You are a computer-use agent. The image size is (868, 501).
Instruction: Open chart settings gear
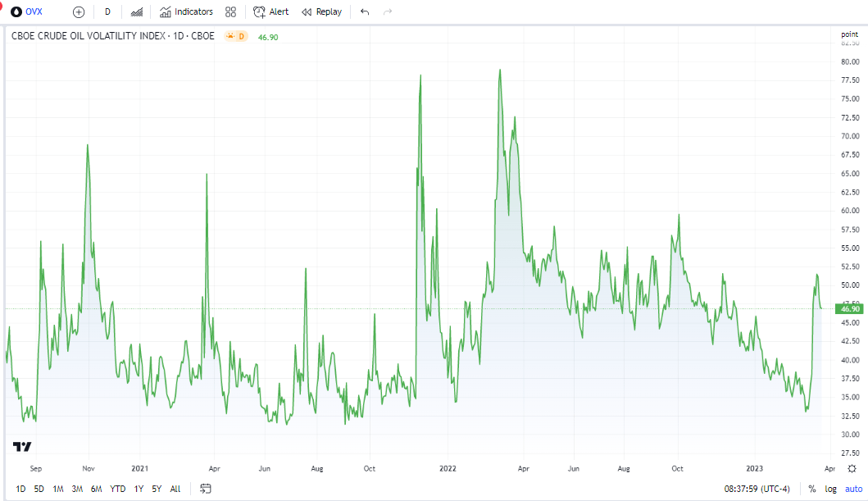[x=852, y=467]
